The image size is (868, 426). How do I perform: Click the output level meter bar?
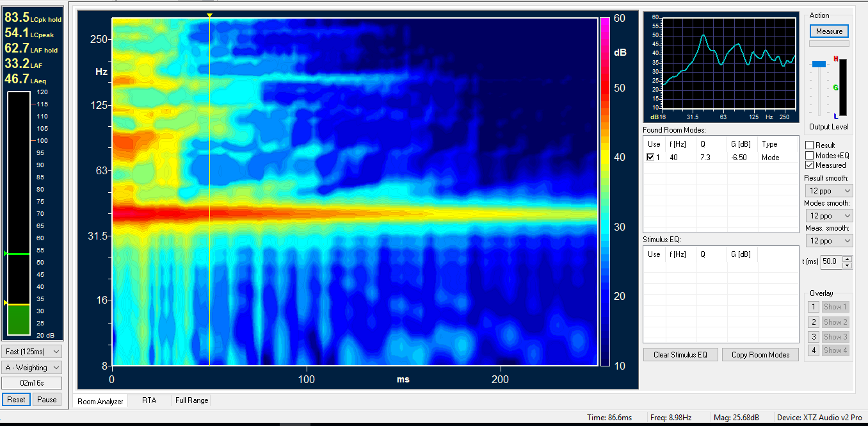click(x=843, y=89)
